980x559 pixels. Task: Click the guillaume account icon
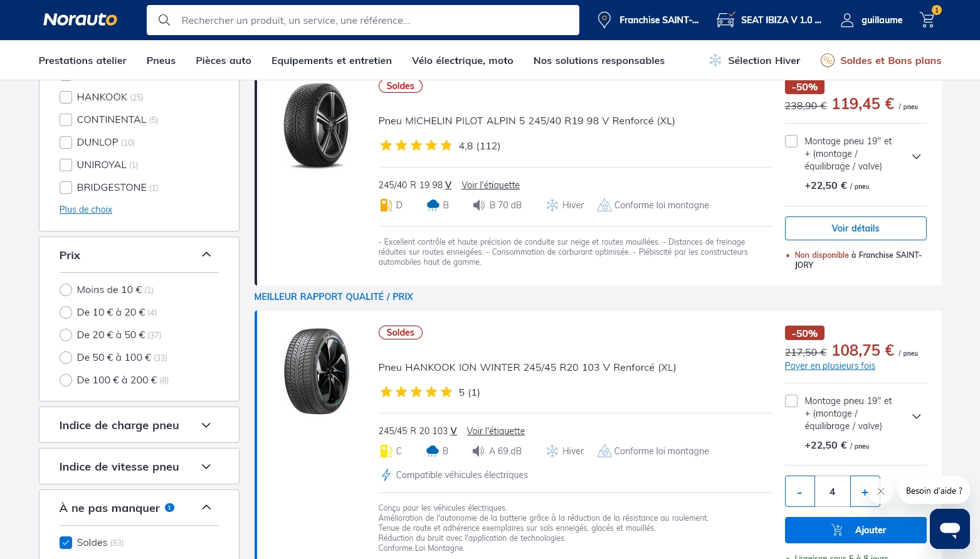[x=847, y=20]
